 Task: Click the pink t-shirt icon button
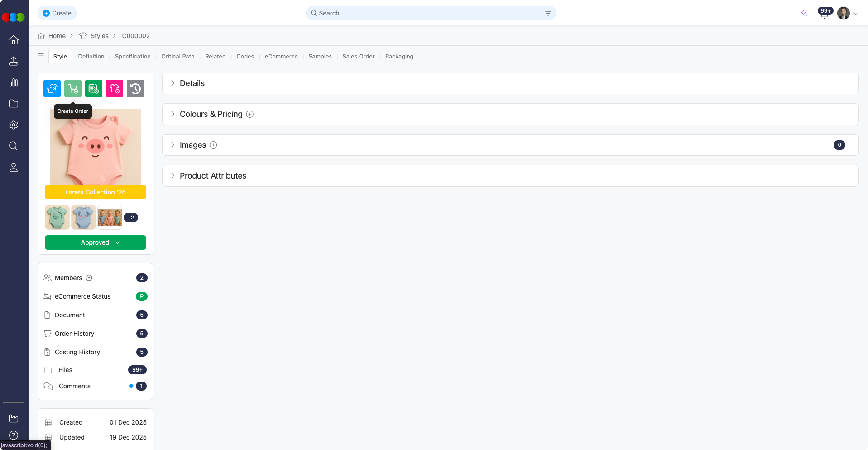point(115,88)
